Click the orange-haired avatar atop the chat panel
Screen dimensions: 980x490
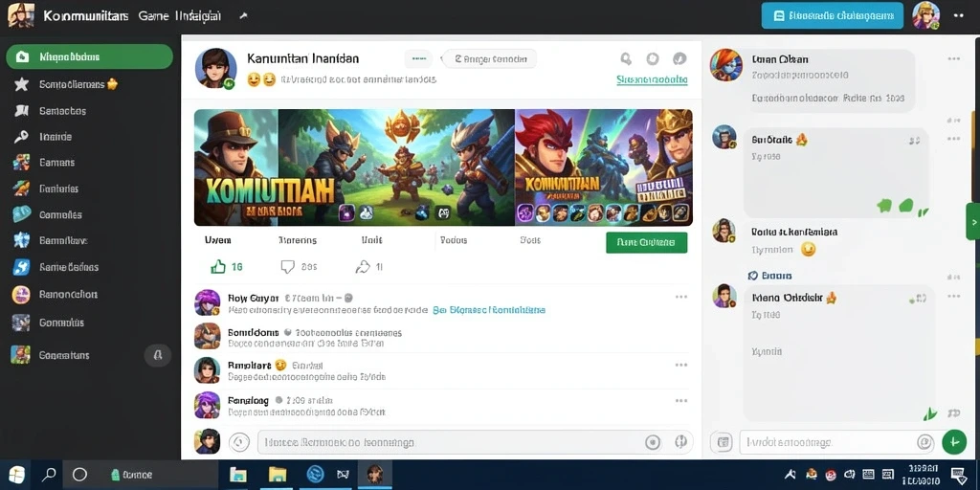click(725, 65)
